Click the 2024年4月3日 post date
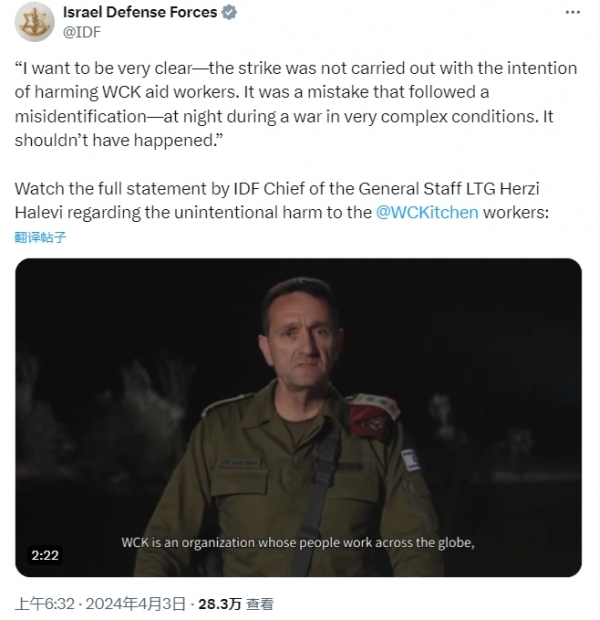 [135, 604]
